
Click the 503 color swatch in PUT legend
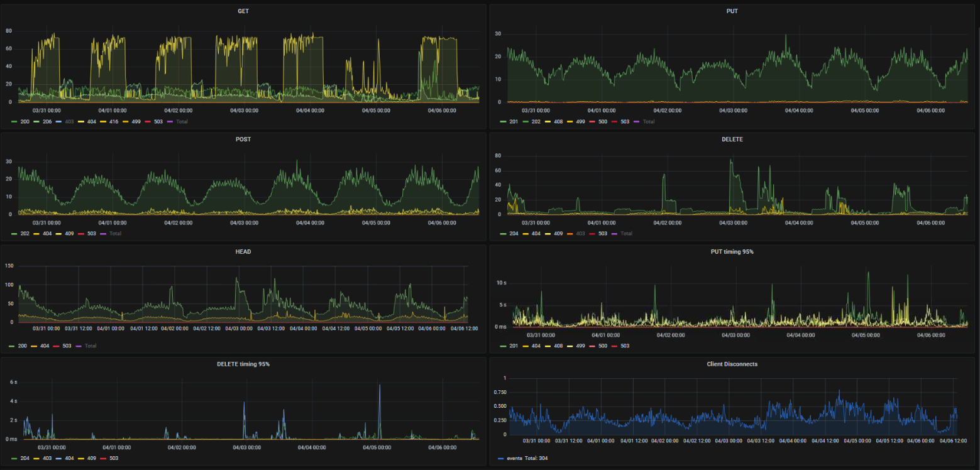coord(615,121)
